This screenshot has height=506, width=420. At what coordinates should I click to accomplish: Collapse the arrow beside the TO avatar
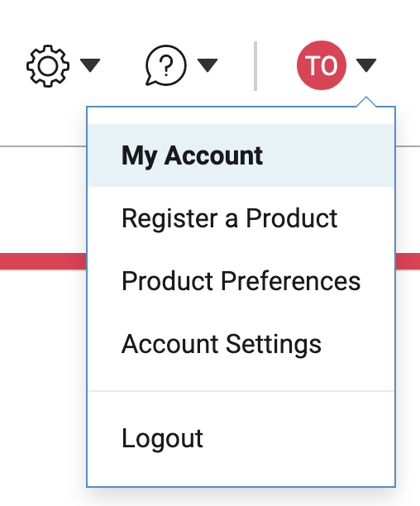366,65
